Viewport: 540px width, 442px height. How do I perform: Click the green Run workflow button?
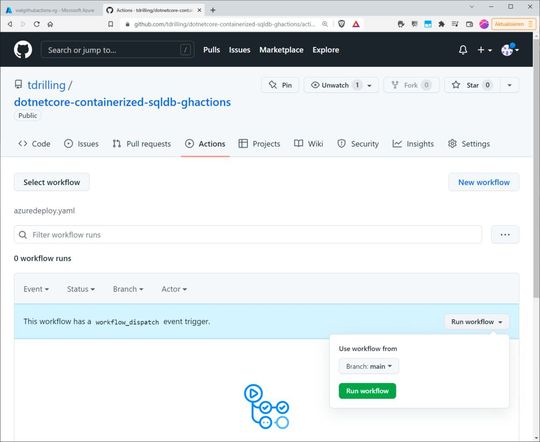367,391
